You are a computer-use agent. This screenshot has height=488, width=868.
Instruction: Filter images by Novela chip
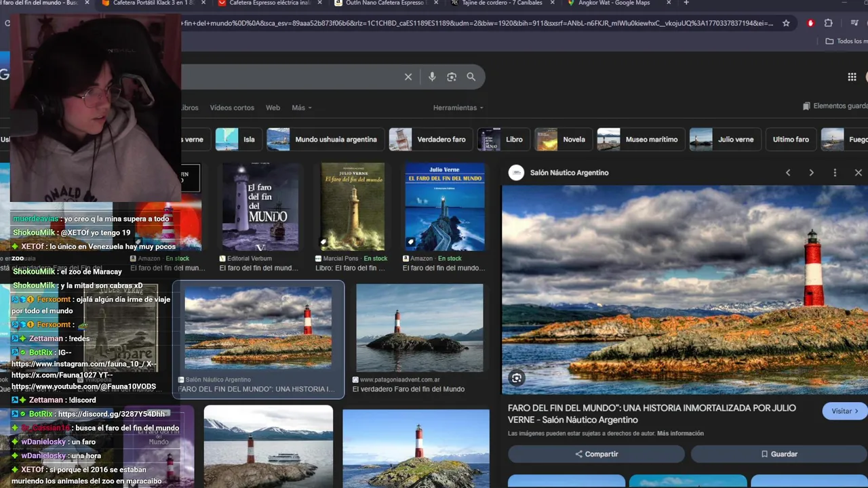(x=562, y=140)
